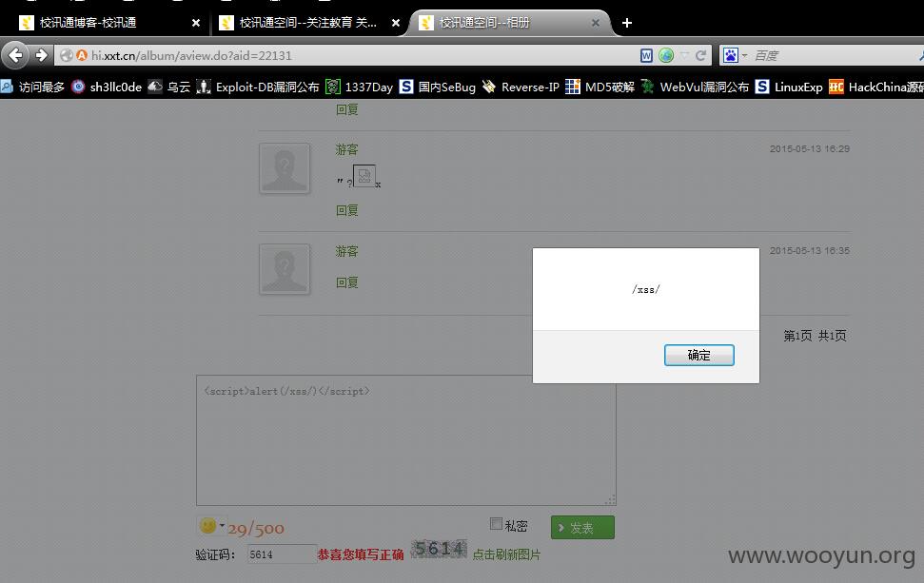Click the green 发表 submit button
Screen dimensions: 924x583
582,528
